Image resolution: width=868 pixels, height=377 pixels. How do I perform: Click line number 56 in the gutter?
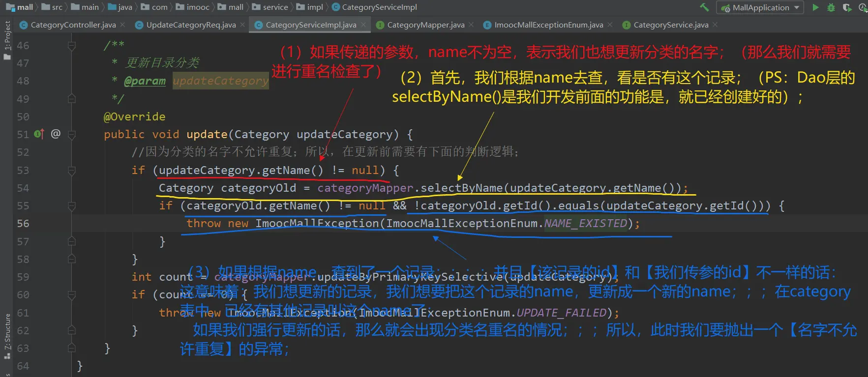(x=23, y=224)
